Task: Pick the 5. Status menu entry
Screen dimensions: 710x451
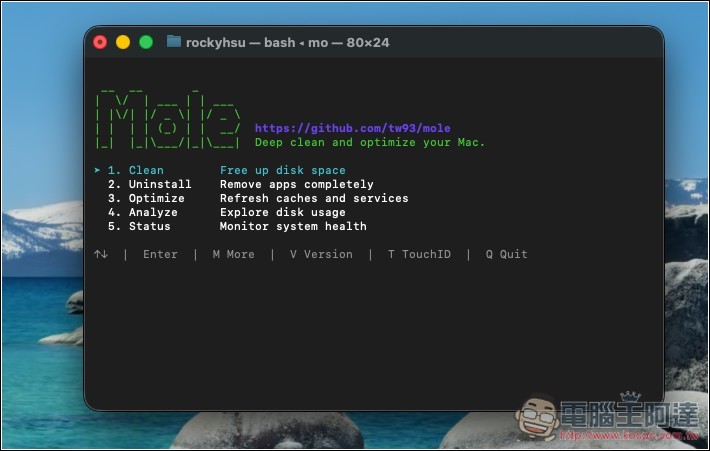Action: point(139,226)
